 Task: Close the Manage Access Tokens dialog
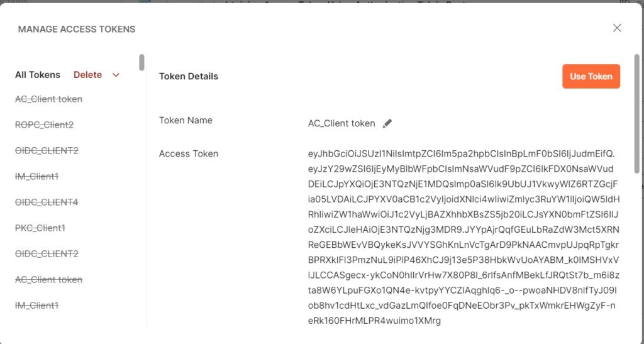617,28
